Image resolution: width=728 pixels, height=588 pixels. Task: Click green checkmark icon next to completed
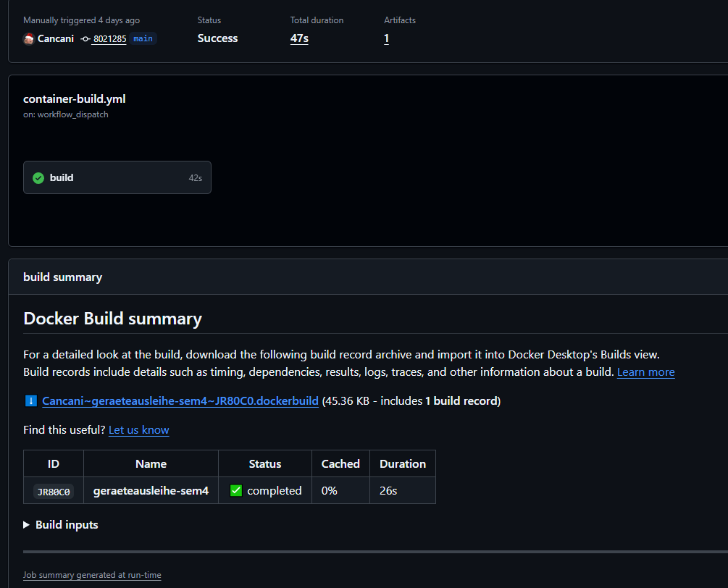236,490
